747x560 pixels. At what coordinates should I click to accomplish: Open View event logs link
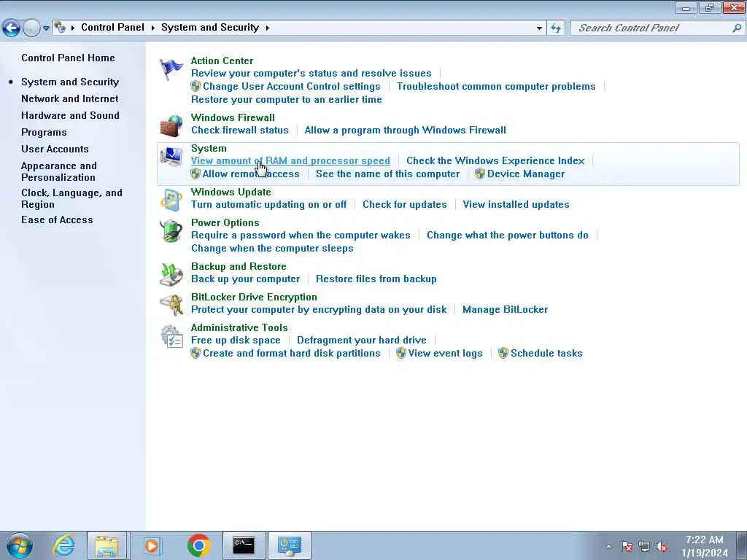click(x=445, y=354)
